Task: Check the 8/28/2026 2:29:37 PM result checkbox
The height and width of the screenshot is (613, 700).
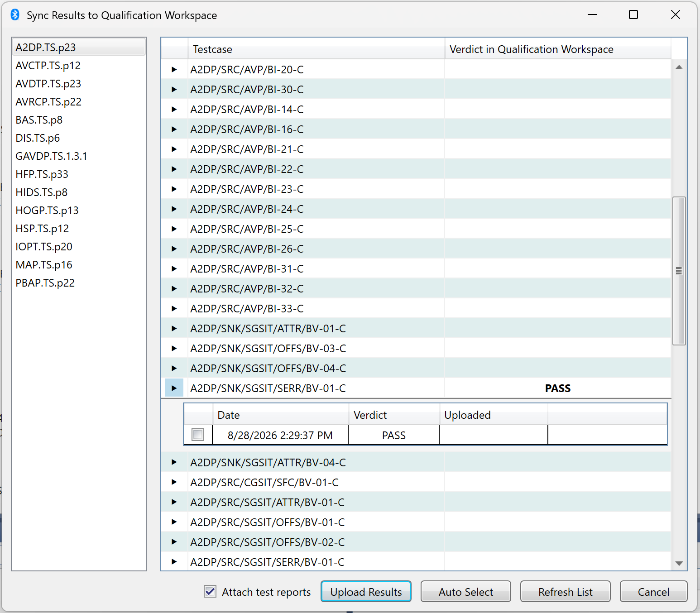Action: 198,435
